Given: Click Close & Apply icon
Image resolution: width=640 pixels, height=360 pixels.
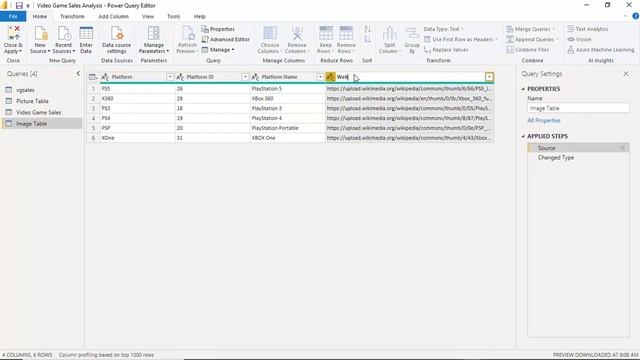Looking at the screenshot, I should click(13, 33).
